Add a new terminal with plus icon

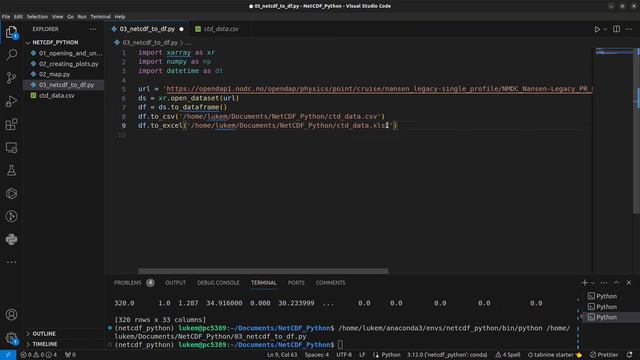pos(584,282)
